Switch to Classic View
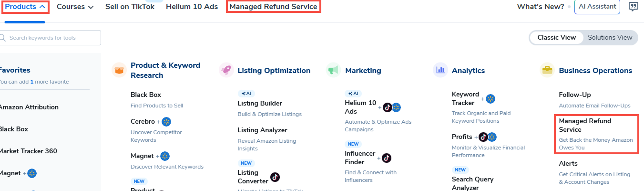 556,37
